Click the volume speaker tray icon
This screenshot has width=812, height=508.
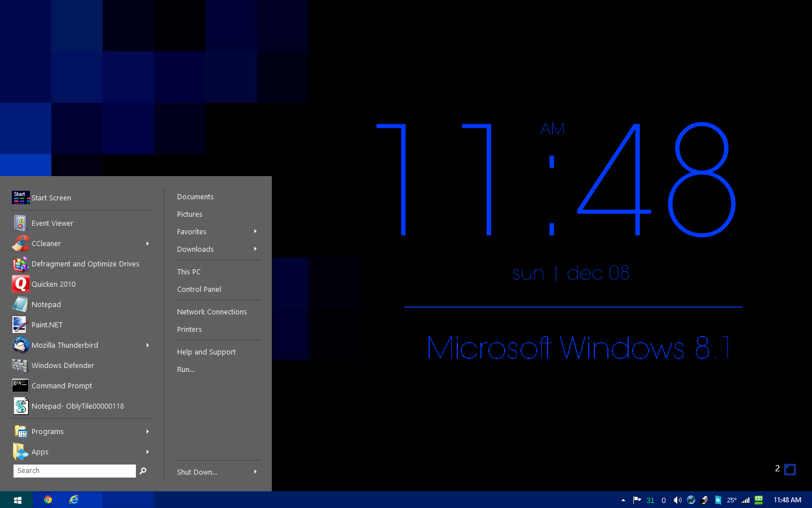(677, 500)
